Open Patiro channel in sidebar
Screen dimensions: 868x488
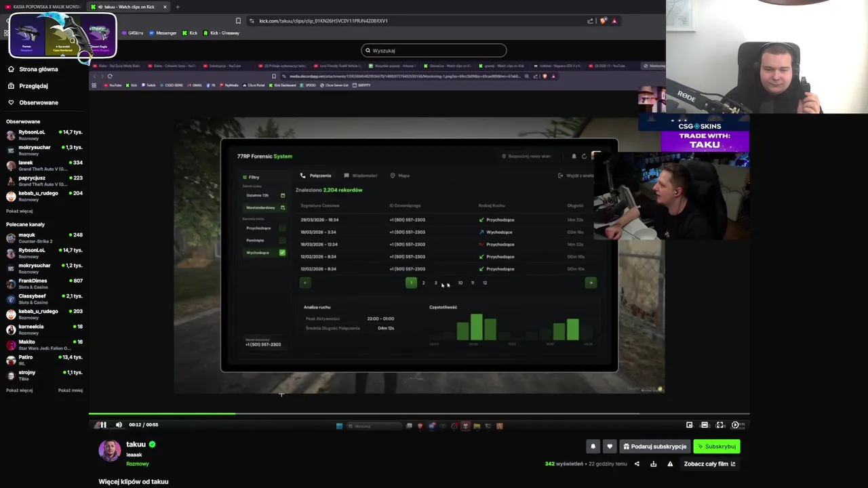44,360
